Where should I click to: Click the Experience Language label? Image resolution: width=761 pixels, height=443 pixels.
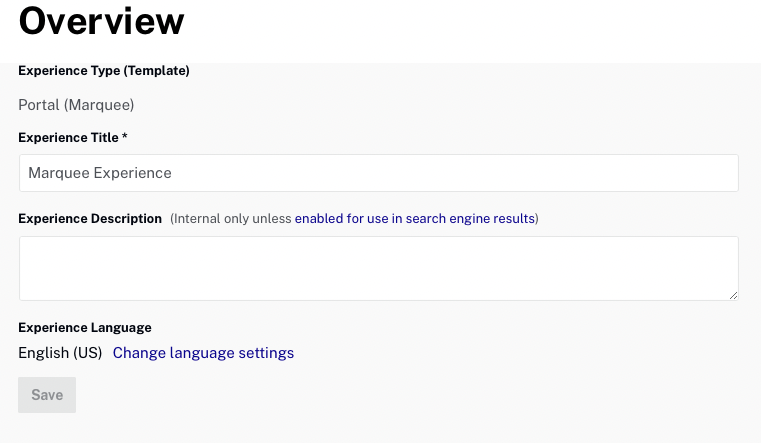[x=85, y=328]
